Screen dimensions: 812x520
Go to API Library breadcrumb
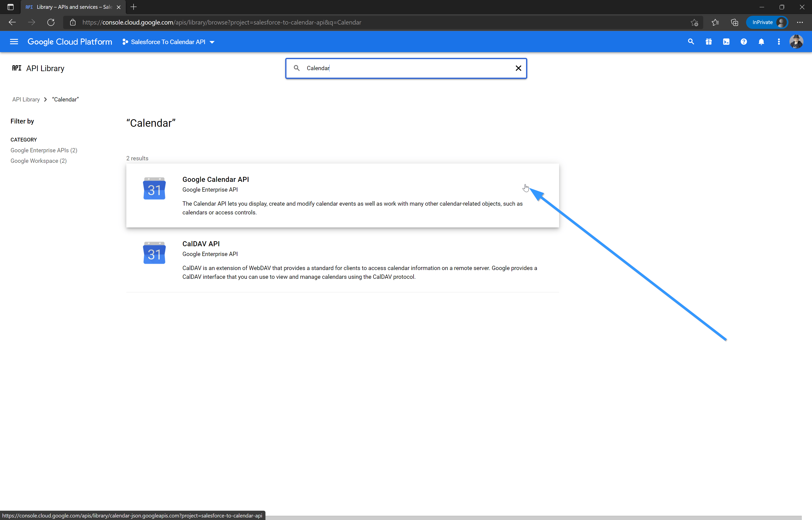26,99
